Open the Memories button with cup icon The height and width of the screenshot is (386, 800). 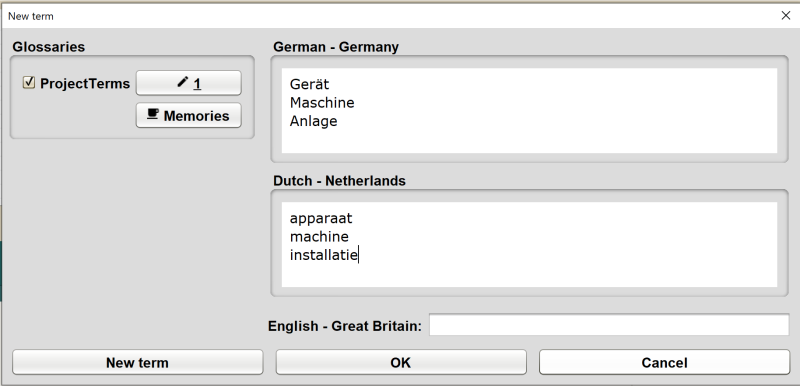coord(188,116)
